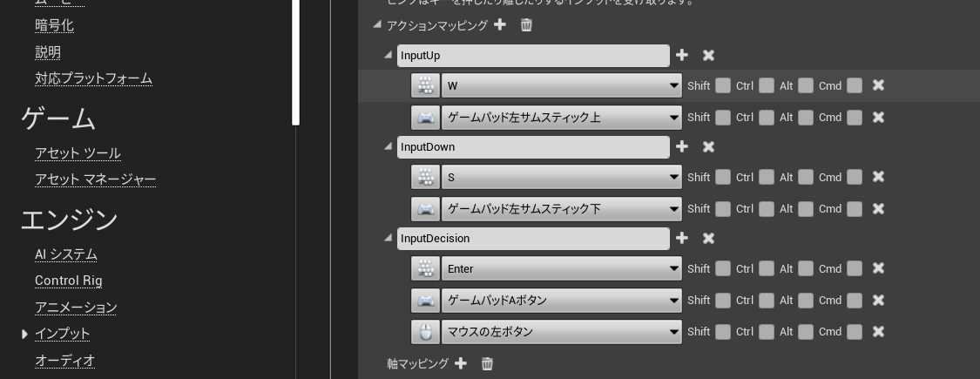Screen dimensions: 980x379
Task: Click the gamepad key-select icon for 左サムスティック下
Action: 426,208
